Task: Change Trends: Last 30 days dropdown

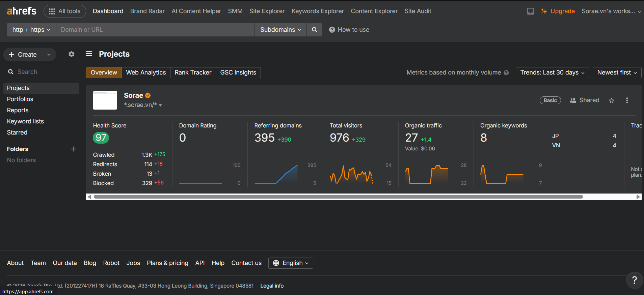Action: click(x=552, y=72)
